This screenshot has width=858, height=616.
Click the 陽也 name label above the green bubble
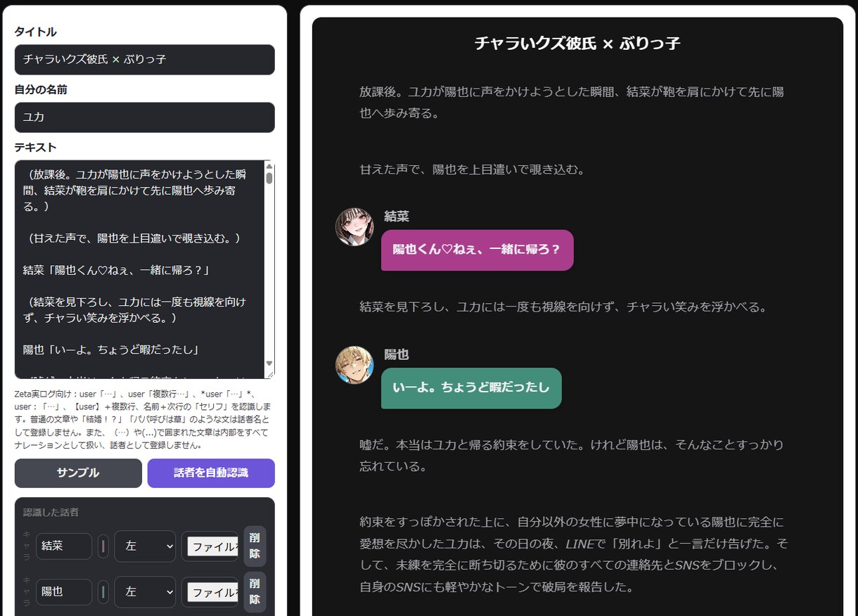397,355
